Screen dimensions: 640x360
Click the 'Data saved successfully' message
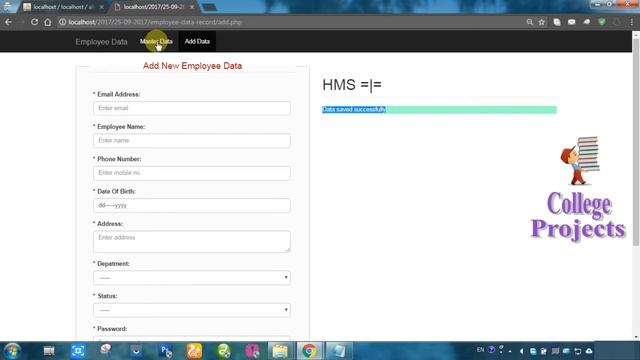354,109
